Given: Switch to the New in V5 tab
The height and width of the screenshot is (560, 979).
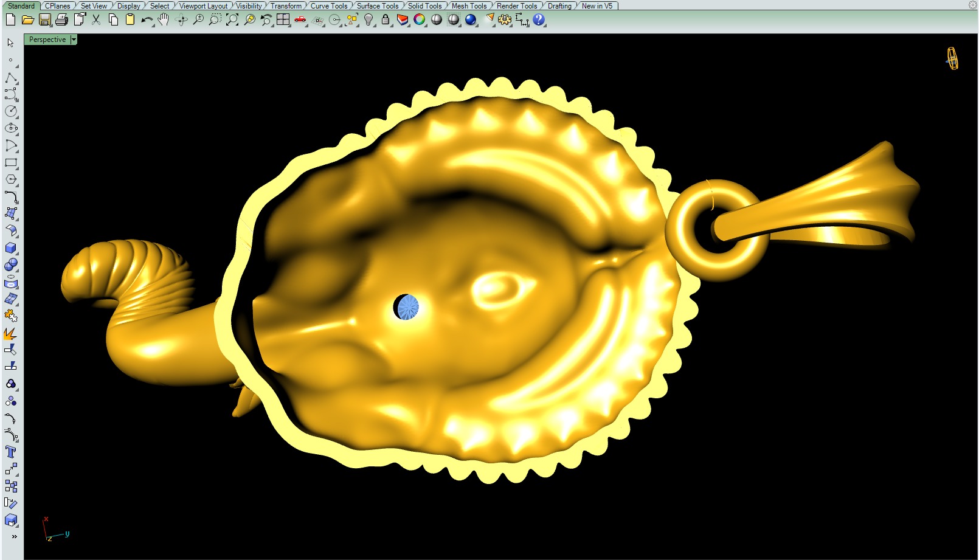Looking at the screenshot, I should [597, 5].
